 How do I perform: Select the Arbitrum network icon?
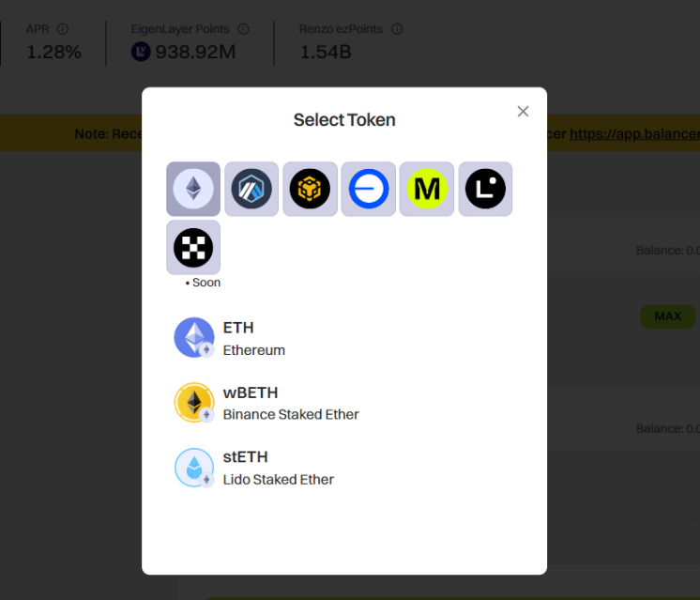click(251, 189)
